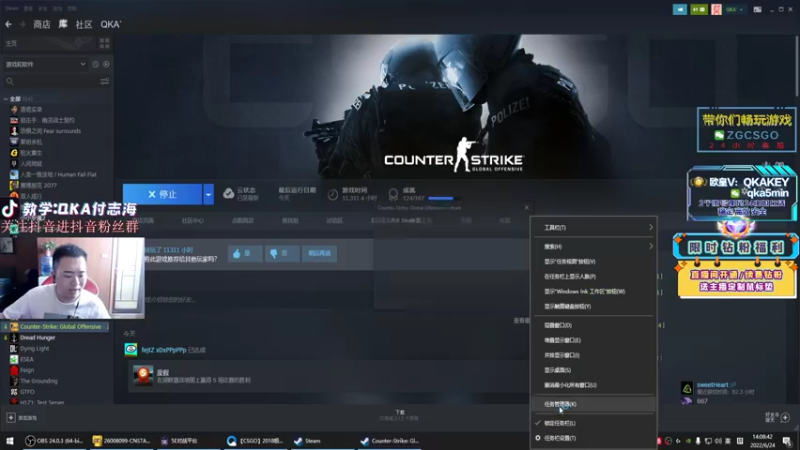Image resolution: width=800 pixels, height=450 pixels.
Task: Toggle 显示"Windows Ink 工作区"按钮(W) entry
Action: [594, 291]
